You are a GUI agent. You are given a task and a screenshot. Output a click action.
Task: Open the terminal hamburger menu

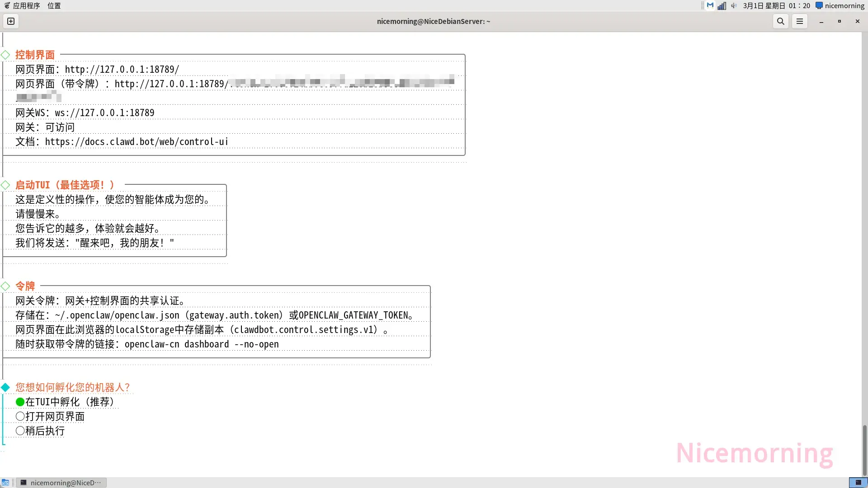point(799,21)
